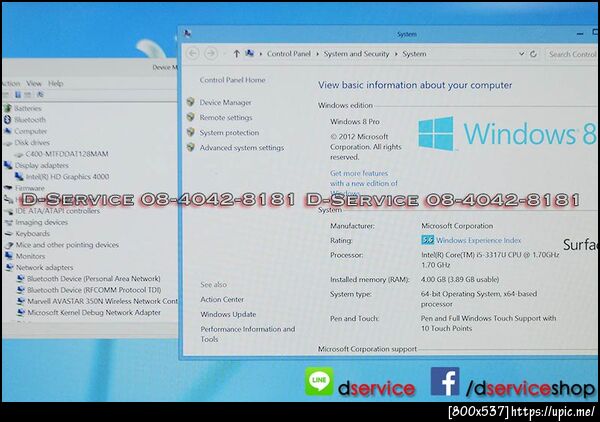The image size is (600, 422).
Task: Select Bluetooth category in Device Manager
Action: (30, 120)
